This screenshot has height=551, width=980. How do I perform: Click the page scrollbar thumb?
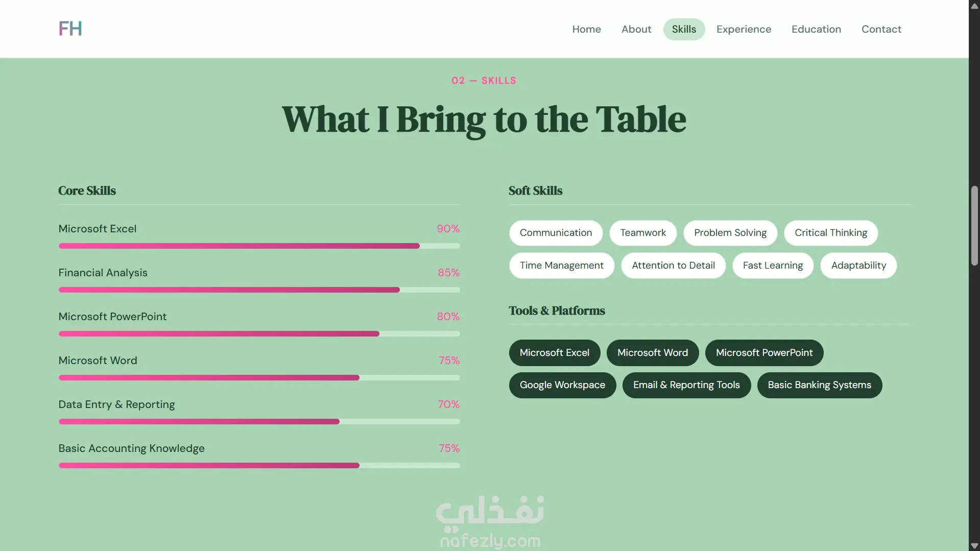coord(974,226)
